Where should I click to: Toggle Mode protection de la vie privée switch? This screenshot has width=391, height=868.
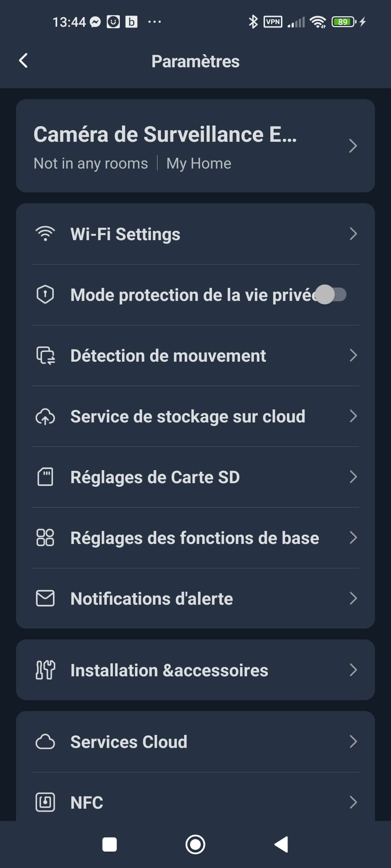331,294
